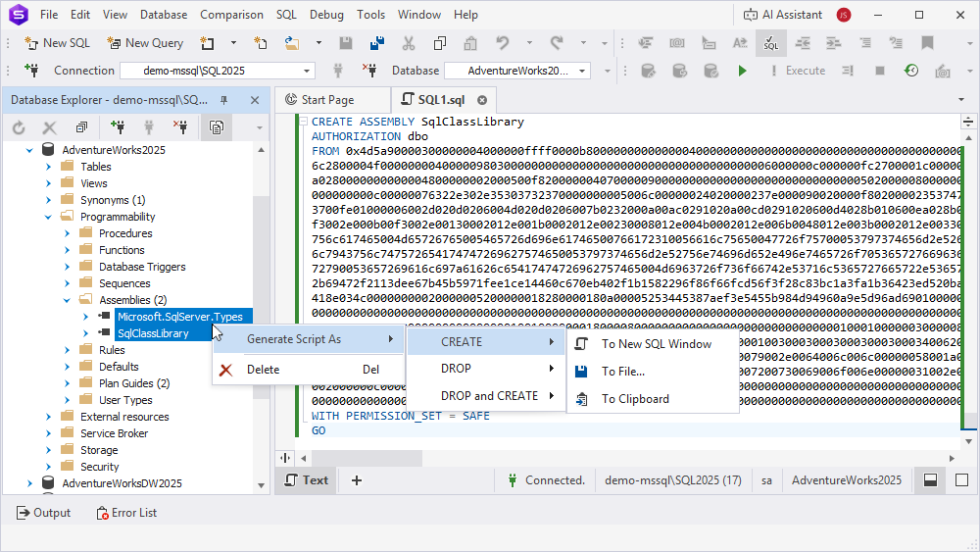Click the AI Assistant button

[782, 15]
